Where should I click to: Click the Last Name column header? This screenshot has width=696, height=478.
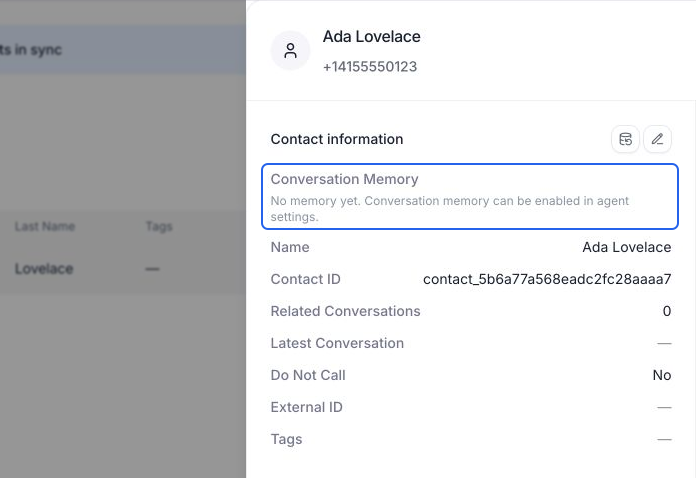(x=45, y=226)
